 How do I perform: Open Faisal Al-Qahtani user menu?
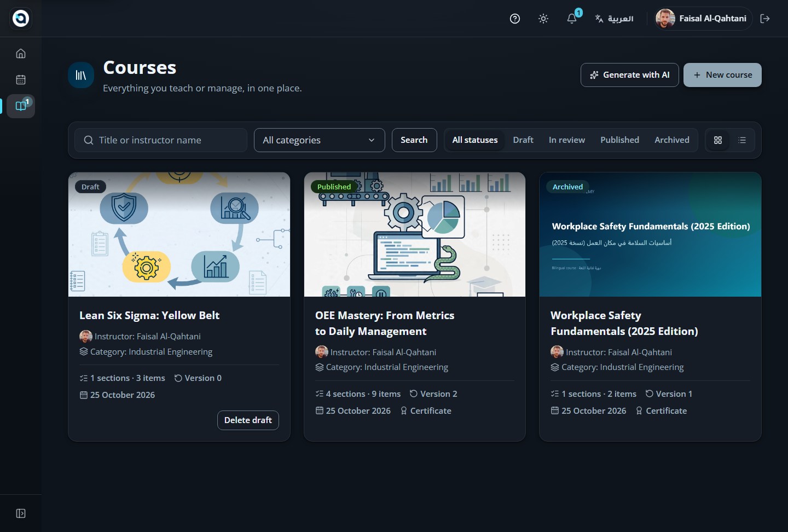click(703, 19)
